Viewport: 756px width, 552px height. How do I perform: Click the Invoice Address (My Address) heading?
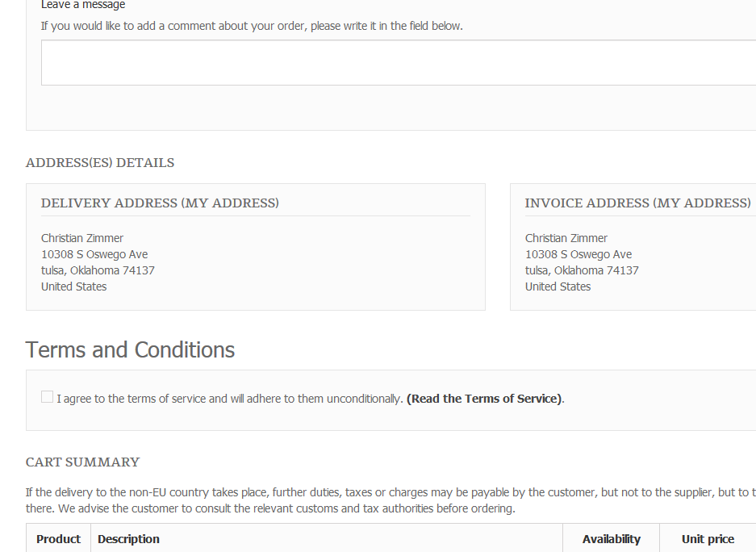(x=637, y=203)
